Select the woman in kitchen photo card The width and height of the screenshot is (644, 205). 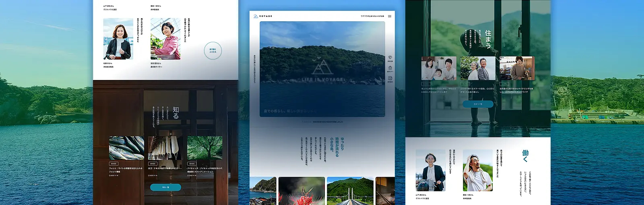[517, 68]
